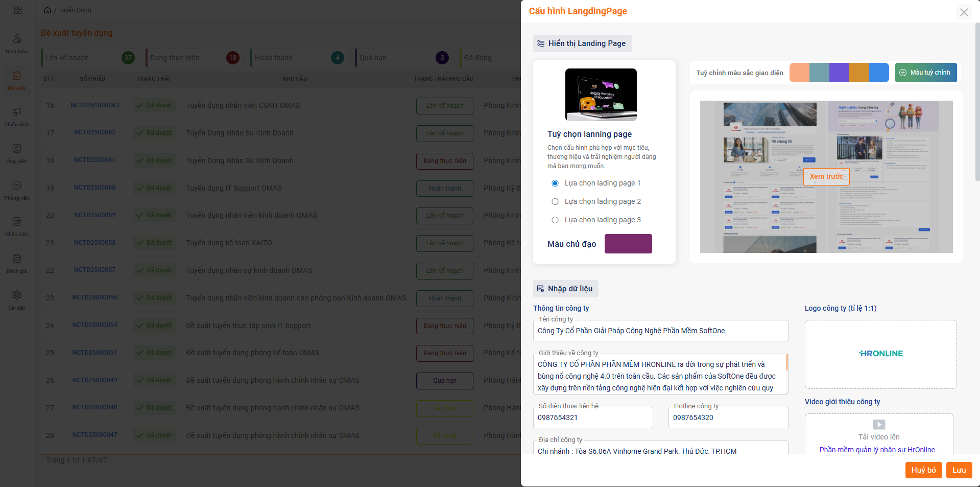Open Chiến dịch via the megaphone icon
The height and width of the screenshot is (487, 980).
click(17, 117)
